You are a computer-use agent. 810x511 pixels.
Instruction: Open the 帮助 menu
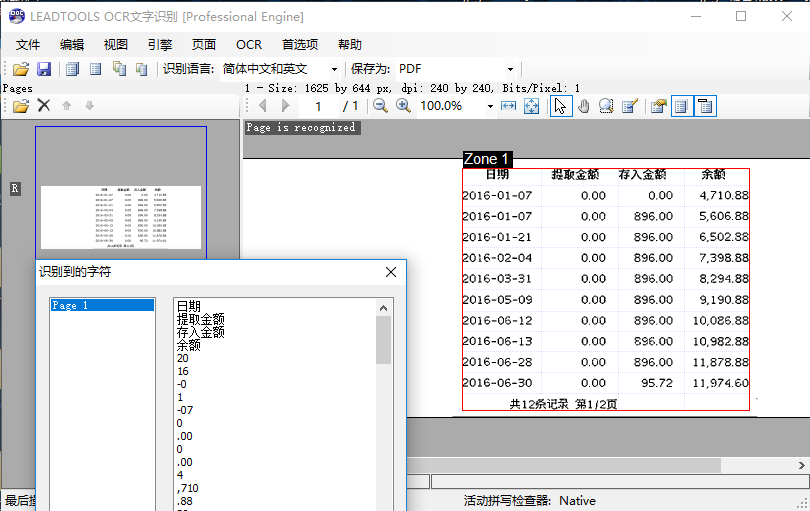click(x=350, y=44)
